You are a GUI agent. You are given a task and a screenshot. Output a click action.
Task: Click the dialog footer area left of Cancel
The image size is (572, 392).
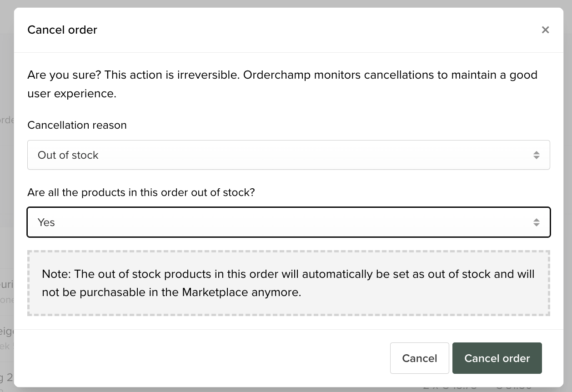point(202,358)
